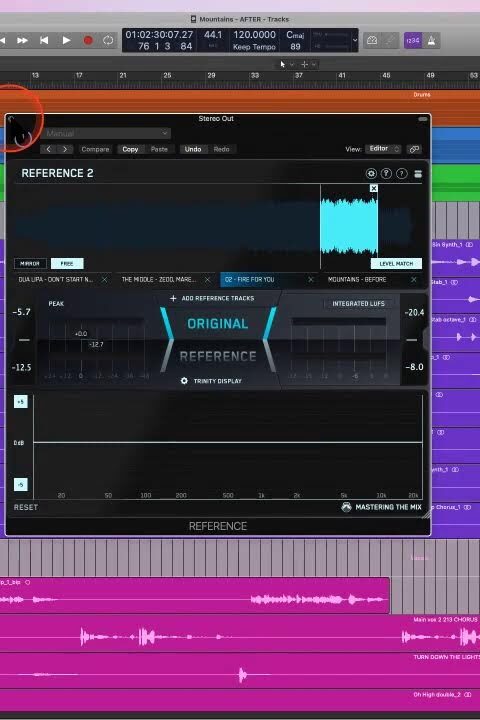Go to next plugin preset arrow
This screenshot has height=720, width=480.
[x=65, y=149]
